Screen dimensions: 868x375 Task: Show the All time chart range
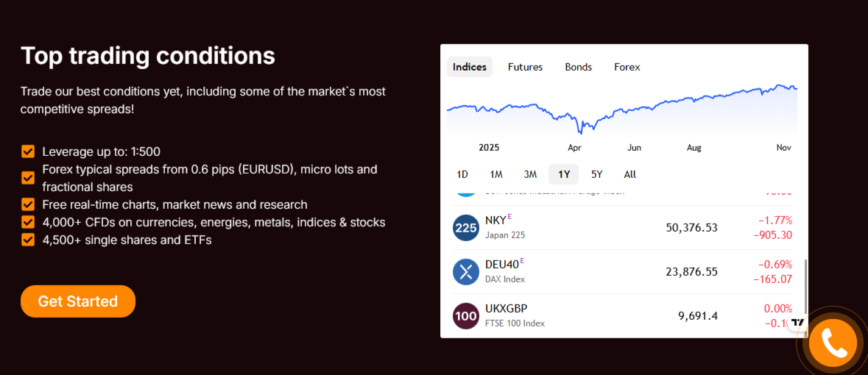629,174
